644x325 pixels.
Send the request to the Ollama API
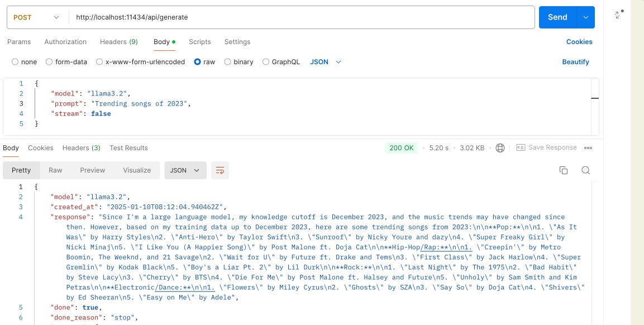pyautogui.click(x=557, y=17)
